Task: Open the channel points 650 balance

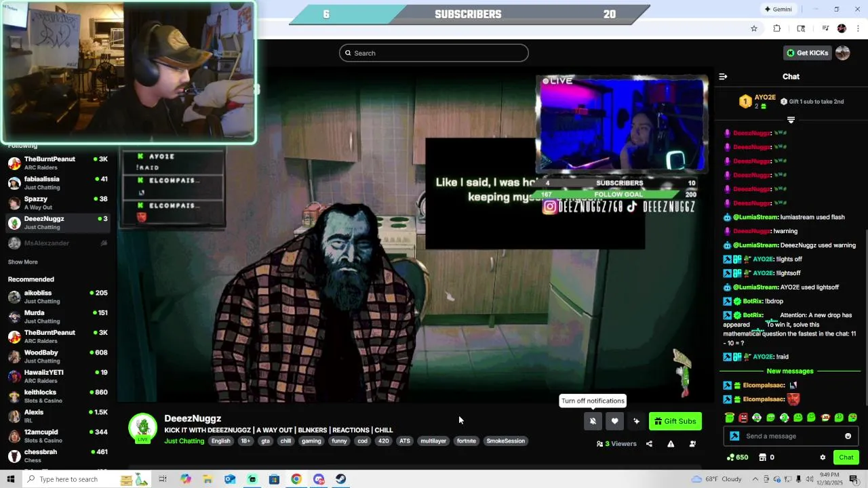Action: [x=737, y=457]
